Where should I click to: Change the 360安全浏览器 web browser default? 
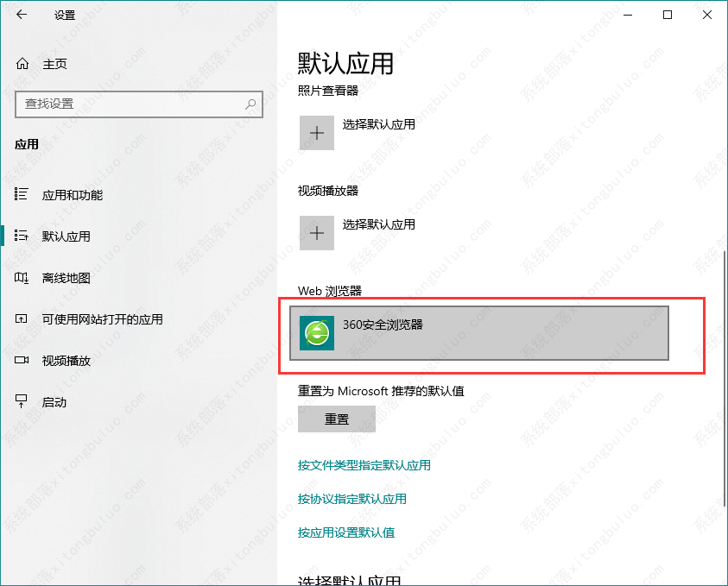[x=479, y=332]
